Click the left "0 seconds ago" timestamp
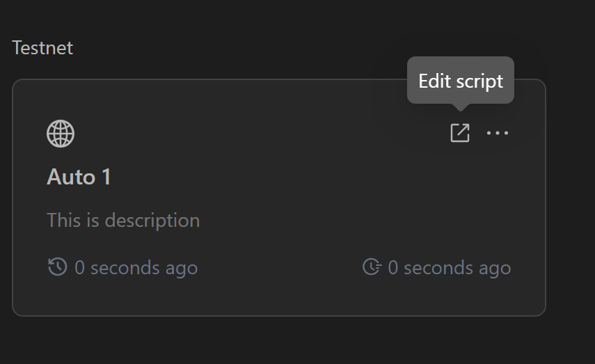The height and width of the screenshot is (364, 595). [x=136, y=268]
